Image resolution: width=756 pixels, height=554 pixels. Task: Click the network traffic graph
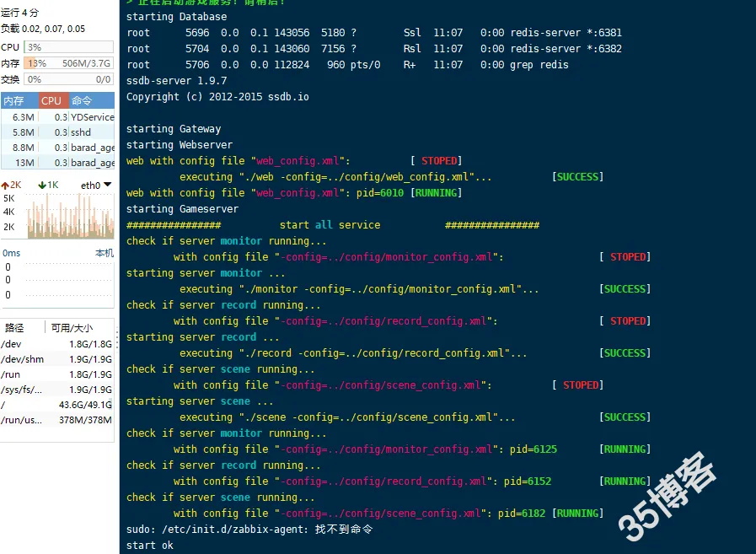coord(71,216)
